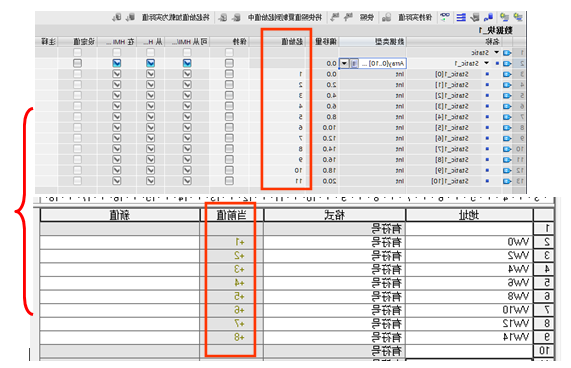Image resolution: width=571 pixels, height=368 pixels.
Task: Click the tag icon of row Static_1[0]
Action: (x=507, y=74)
